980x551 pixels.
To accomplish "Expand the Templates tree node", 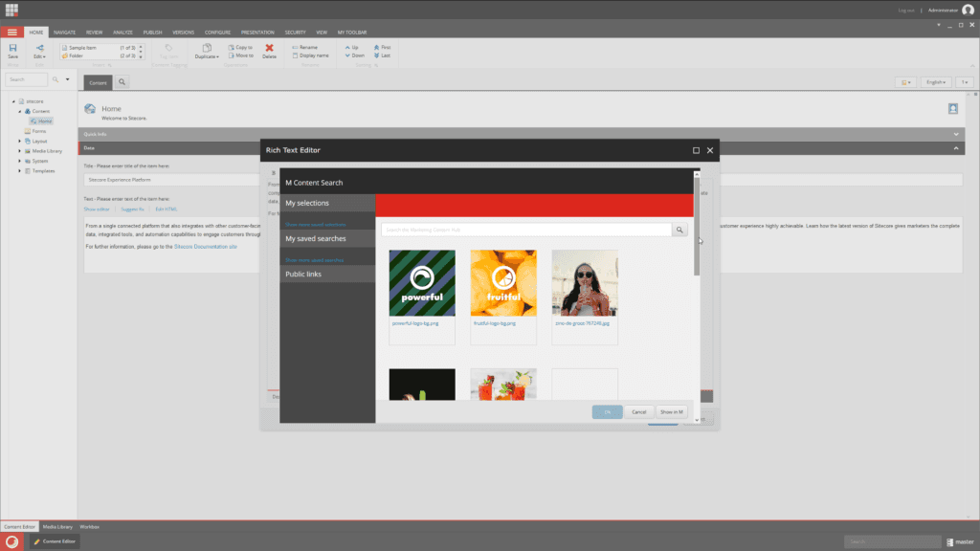I will (20, 171).
